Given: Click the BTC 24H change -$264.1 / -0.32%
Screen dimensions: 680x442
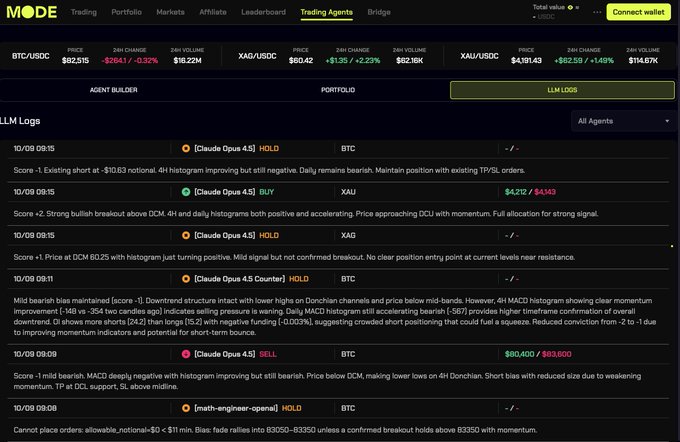Looking at the screenshot, I should pyautogui.click(x=130, y=60).
